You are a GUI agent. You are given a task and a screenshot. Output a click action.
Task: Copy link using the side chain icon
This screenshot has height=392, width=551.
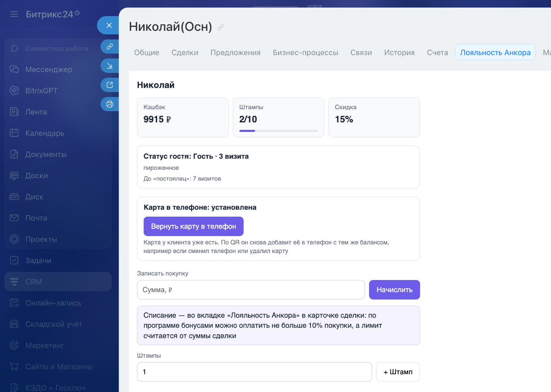pos(110,46)
